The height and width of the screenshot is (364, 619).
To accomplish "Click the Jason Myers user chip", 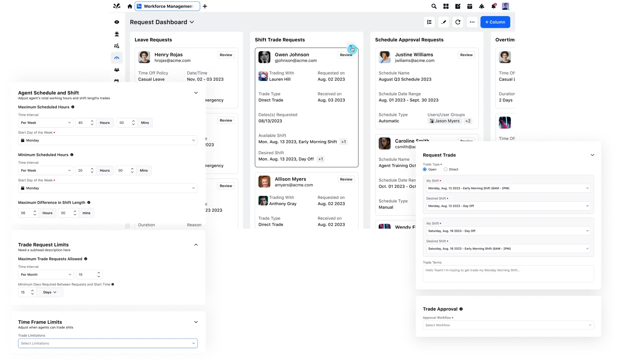I will pyautogui.click(x=445, y=121).
